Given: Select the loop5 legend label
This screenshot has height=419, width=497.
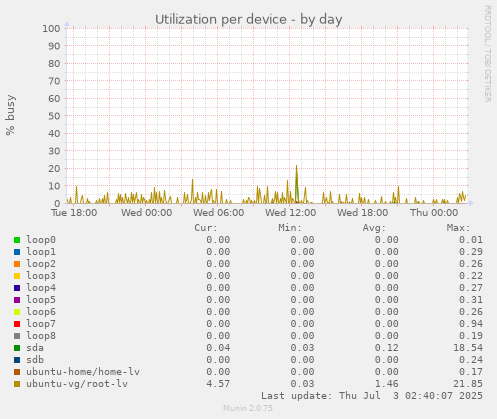Looking at the screenshot, I should tap(41, 300).
